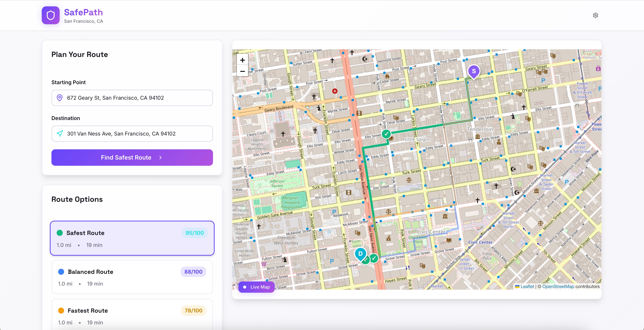Viewport: 644px width, 330px height.
Task: Open the OpenStreetMap contributors link
Action: click(x=558, y=287)
